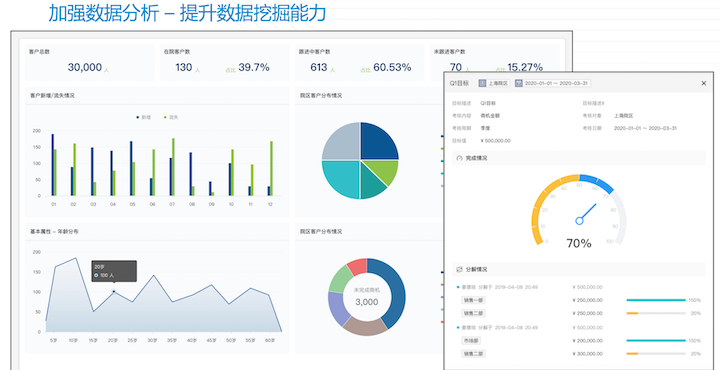Select the 销售一部 department tag
Viewport: 720px width, 370px height.
[x=473, y=300]
